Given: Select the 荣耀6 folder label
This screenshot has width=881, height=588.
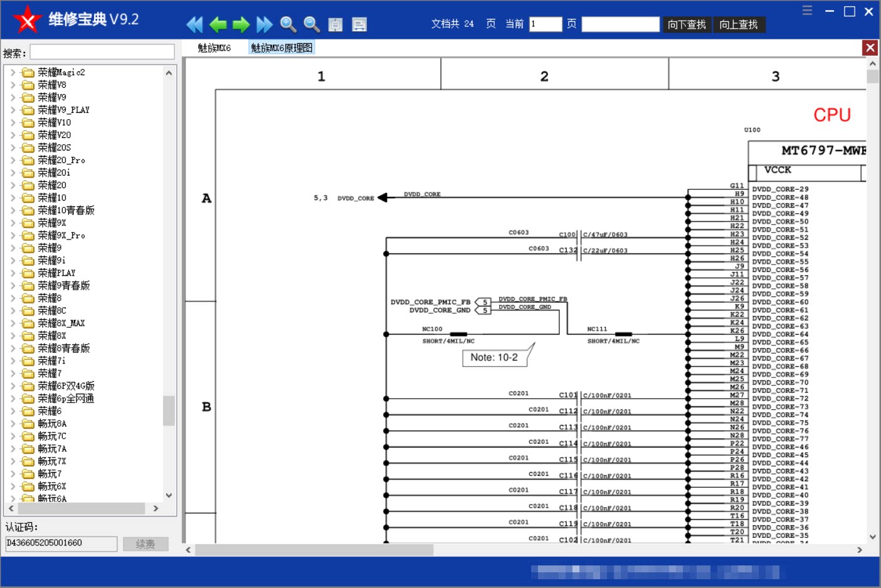Looking at the screenshot, I should (50, 411).
